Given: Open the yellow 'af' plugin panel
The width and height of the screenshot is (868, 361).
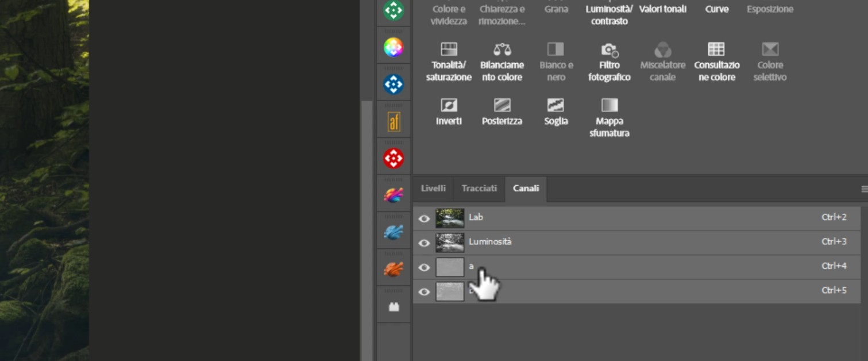Looking at the screenshot, I should pos(394,121).
